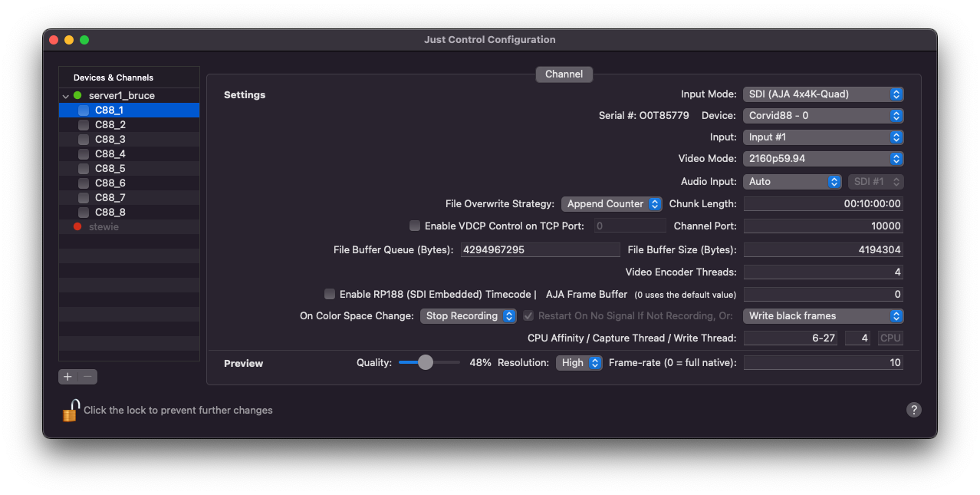Open the preview Resolution High dropdown
This screenshot has width=980, height=495.
pyautogui.click(x=579, y=363)
